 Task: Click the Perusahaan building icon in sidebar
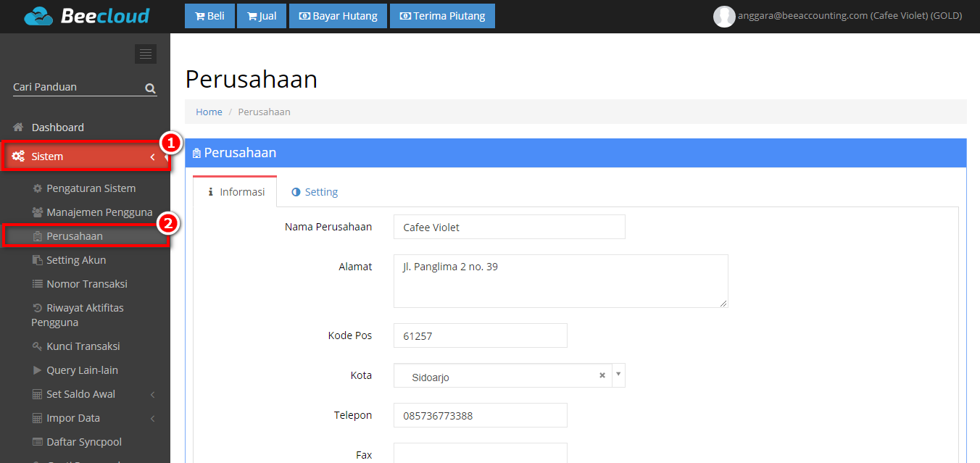[38, 236]
